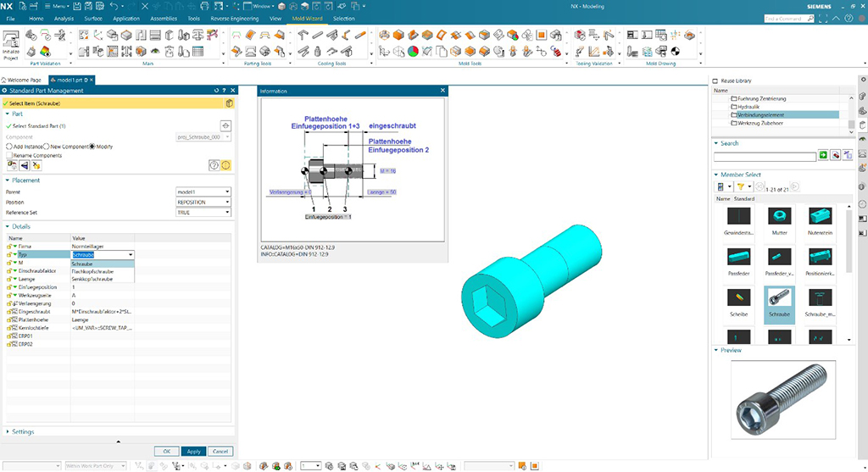Screen dimensions: 868x472
Task: Select the Mutter thumbnail in Member Select
Action: point(780,220)
